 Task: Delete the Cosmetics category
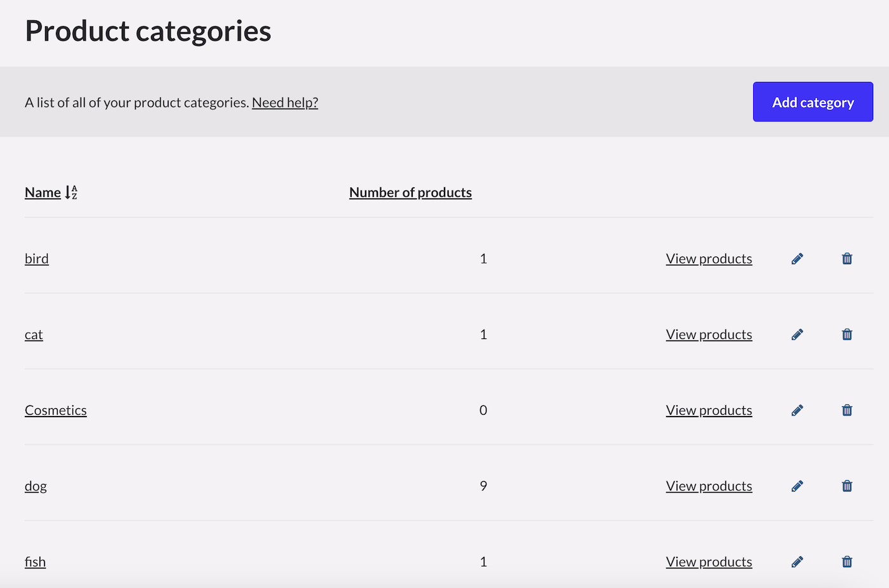[x=846, y=410]
